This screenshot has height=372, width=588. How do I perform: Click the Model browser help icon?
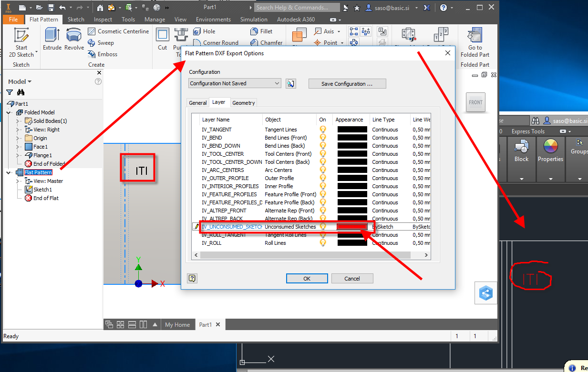(98, 81)
